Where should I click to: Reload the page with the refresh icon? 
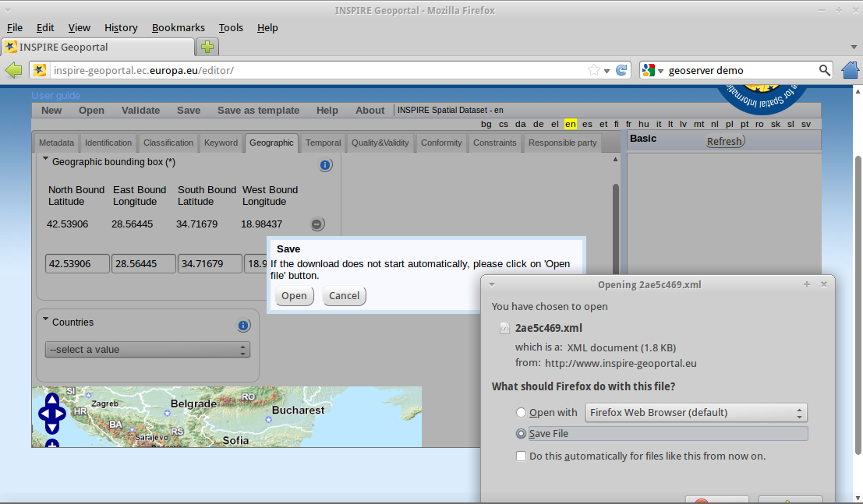pos(621,70)
